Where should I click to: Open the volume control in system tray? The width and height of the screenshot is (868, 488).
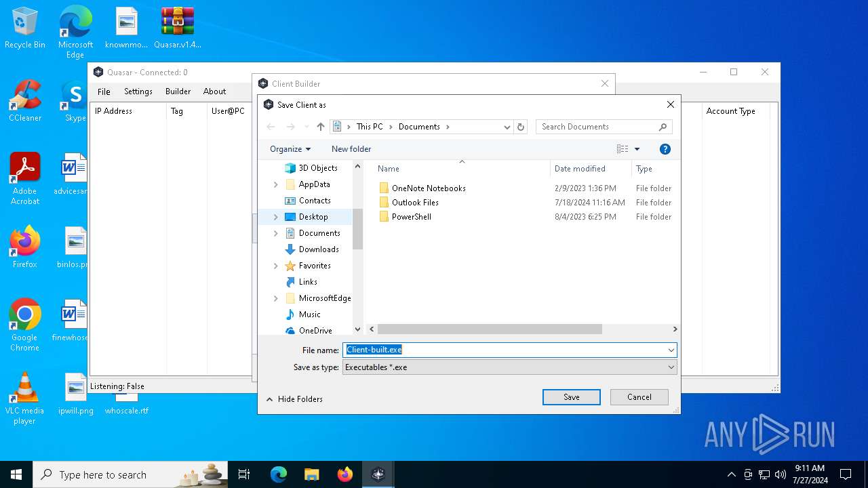click(x=781, y=474)
